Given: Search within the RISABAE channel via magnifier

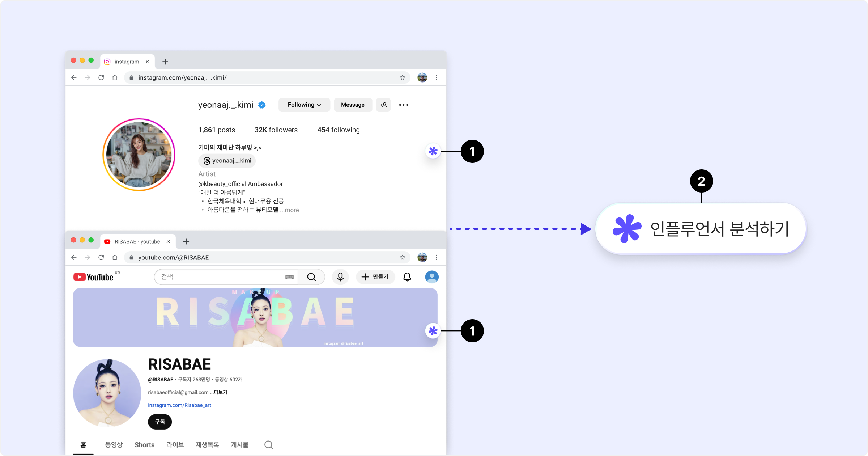Looking at the screenshot, I should (269, 445).
